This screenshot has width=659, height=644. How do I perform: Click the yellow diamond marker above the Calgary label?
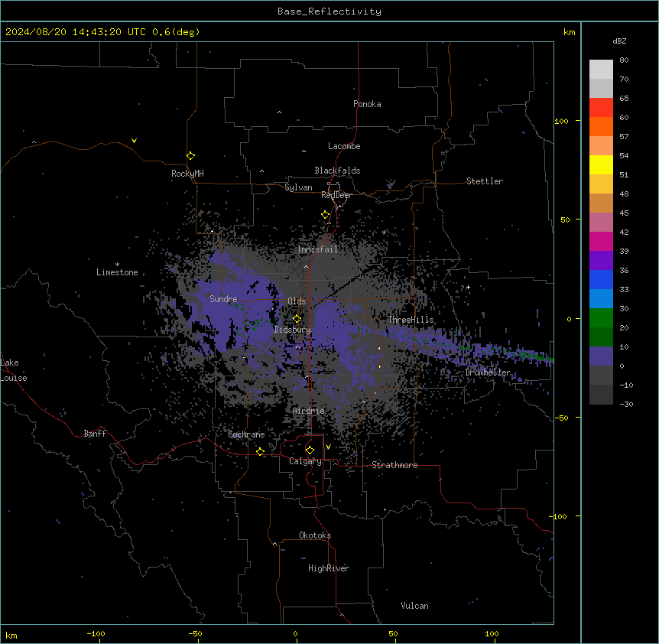310,450
